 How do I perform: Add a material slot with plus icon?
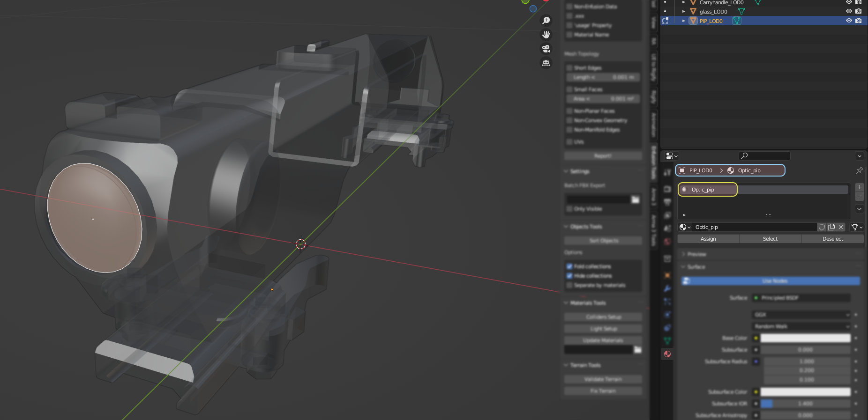(x=859, y=187)
